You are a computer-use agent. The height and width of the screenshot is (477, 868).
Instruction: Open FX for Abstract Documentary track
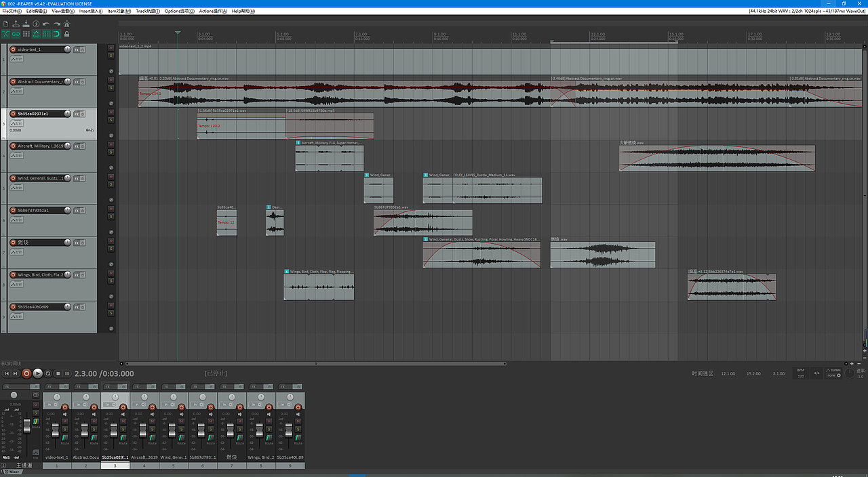pos(77,82)
